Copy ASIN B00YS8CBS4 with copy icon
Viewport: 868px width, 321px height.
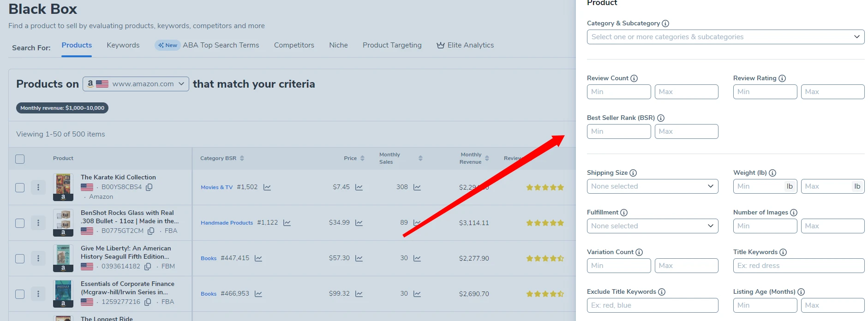pos(149,187)
